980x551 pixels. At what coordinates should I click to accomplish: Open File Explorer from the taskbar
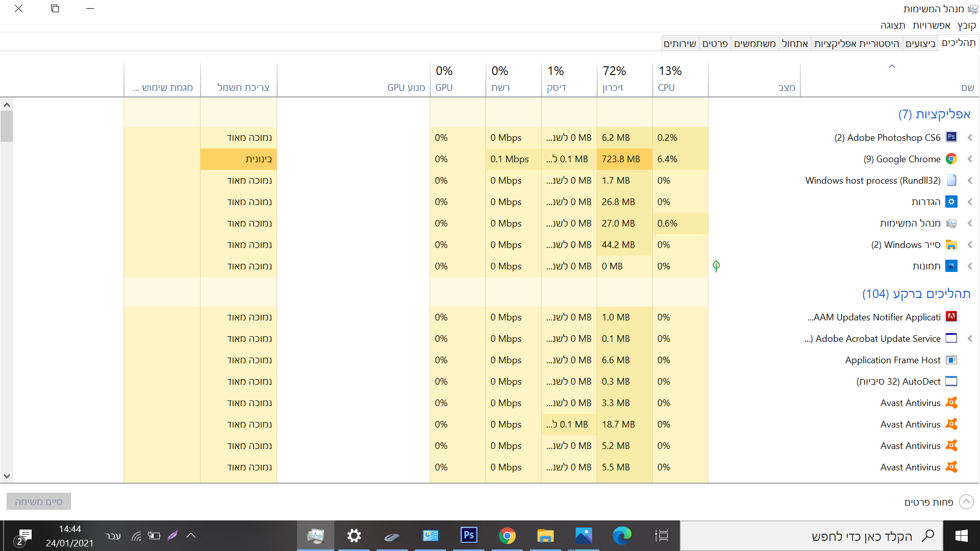(x=545, y=535)
